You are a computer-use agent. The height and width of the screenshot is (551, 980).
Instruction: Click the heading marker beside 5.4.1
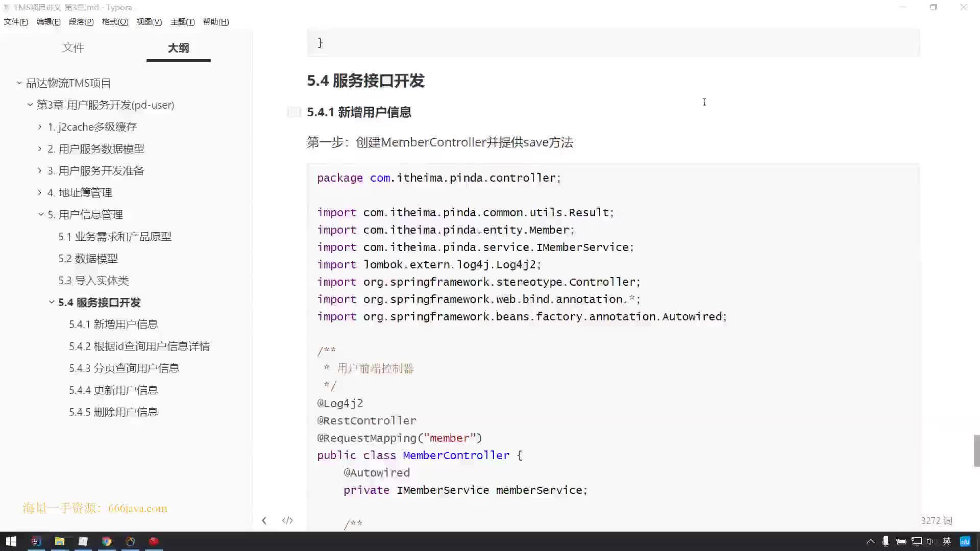pyautogui.click(x=294, y=112)
